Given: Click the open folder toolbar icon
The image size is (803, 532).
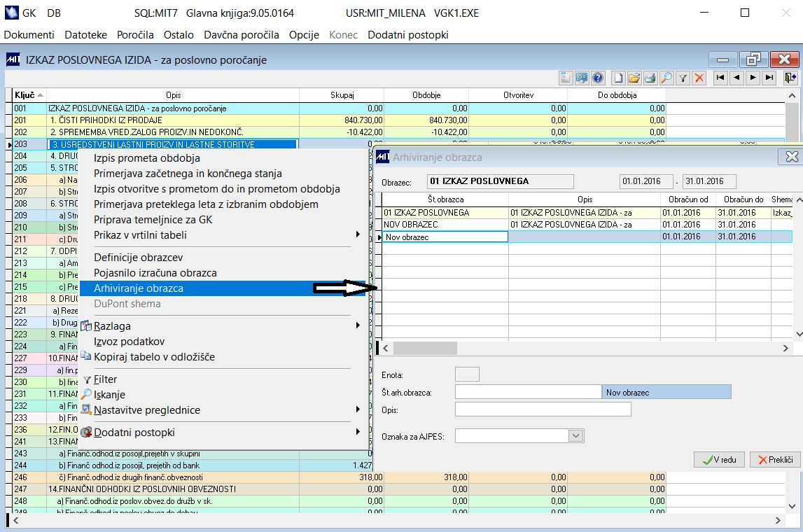Looking at the screenshot, I should pyautogui.click(x=634, y=78).
